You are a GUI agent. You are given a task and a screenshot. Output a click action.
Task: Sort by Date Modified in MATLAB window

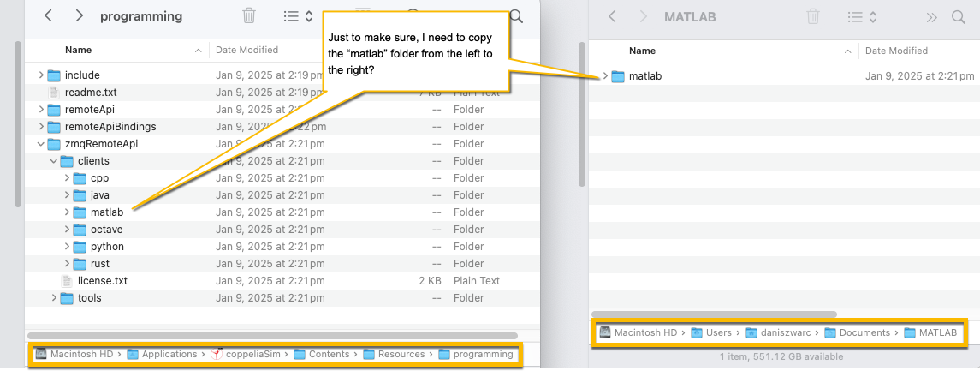pos(895,51)
